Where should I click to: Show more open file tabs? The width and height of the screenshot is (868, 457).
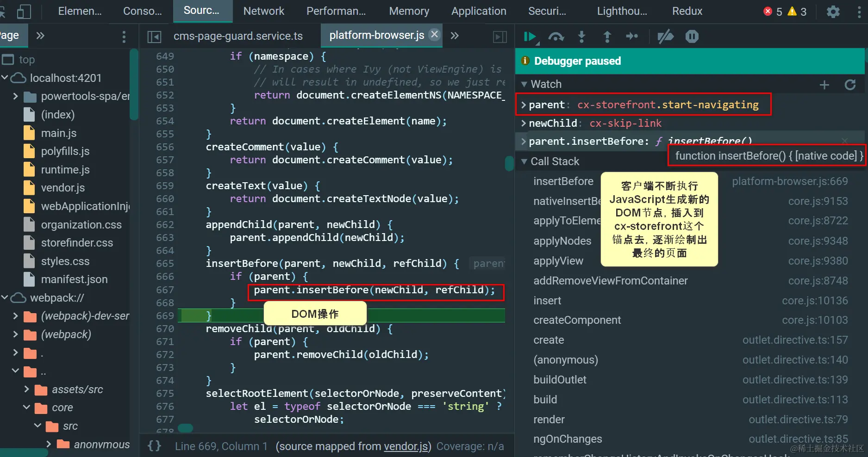tap(455, 36)
